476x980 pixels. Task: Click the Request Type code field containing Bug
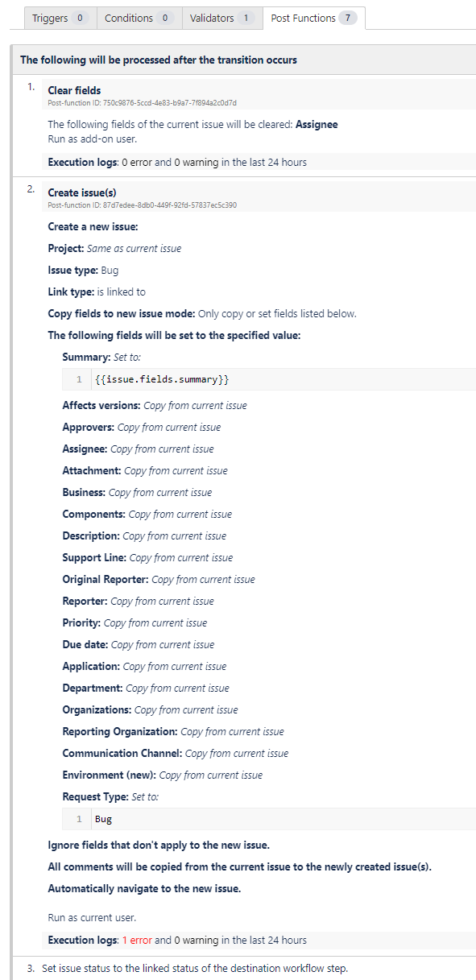click(269, 819)
